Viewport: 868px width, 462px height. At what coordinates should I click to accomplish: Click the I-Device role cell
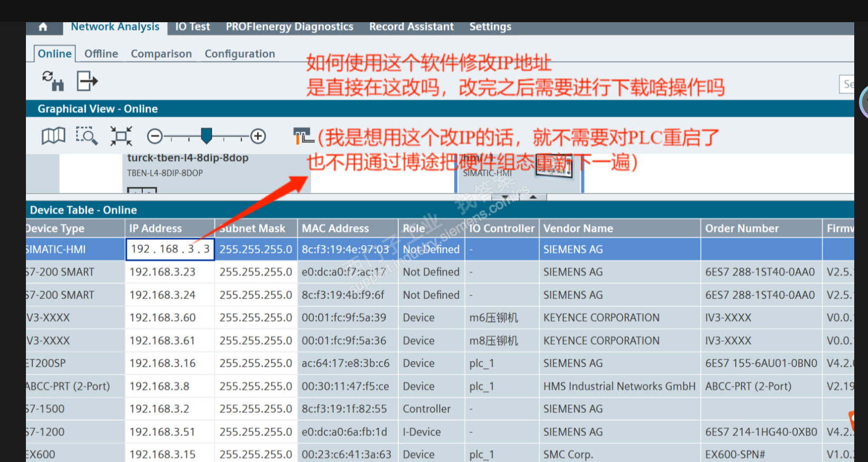point(431,432)
